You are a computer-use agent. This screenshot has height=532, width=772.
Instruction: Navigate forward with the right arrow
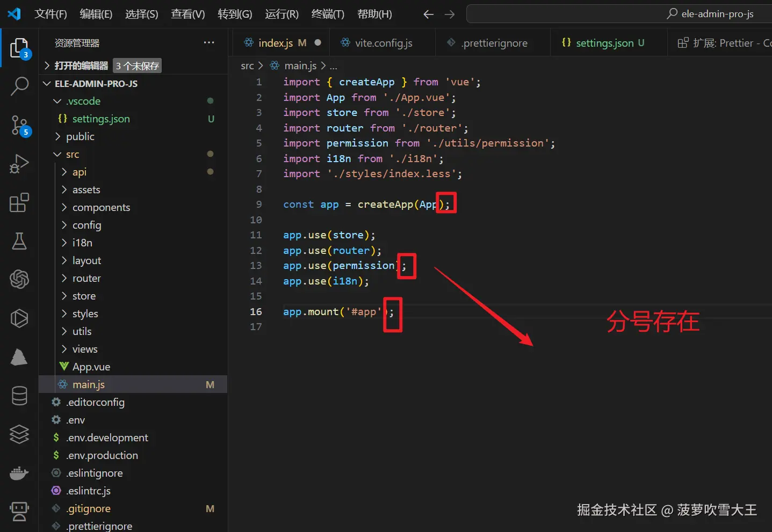(450, 14)
